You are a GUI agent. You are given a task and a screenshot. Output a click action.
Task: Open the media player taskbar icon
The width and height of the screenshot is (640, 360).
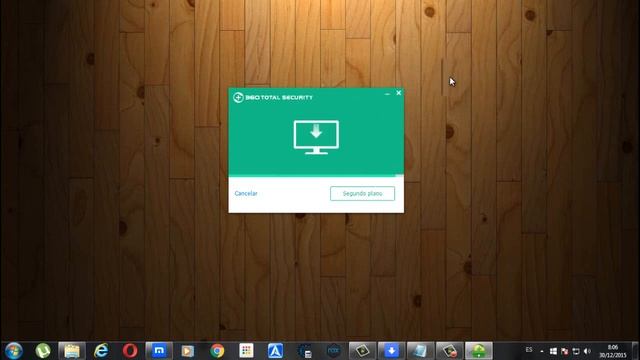click(188, 351)
